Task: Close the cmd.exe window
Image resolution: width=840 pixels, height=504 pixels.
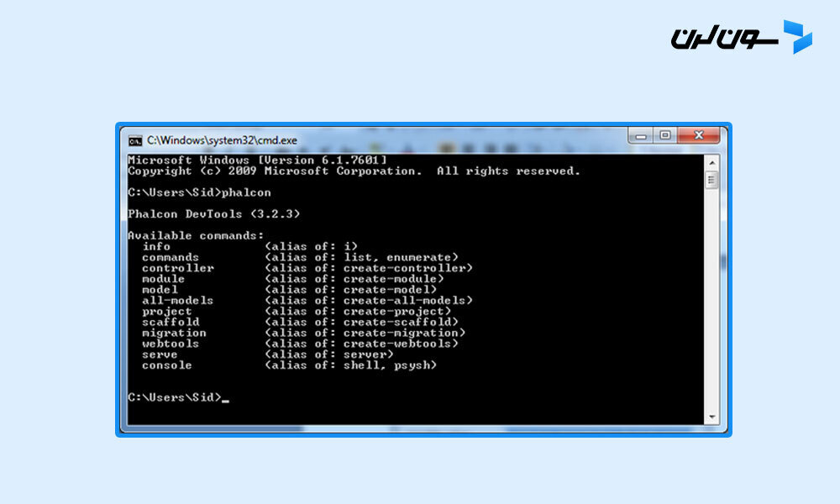Action: pyautogui.click(x=699, y=135)
